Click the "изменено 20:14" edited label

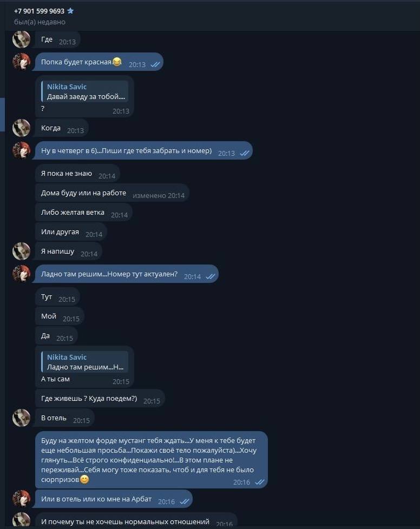tap(159, 195)
